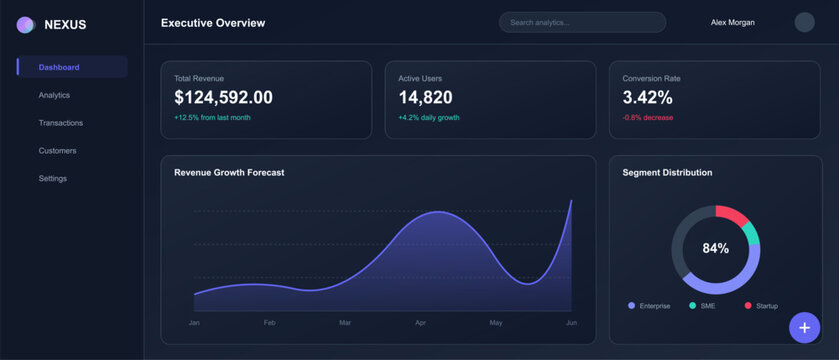Click the 3.42% conversion rate value
The image size is (839, 360).
coord(647,97)
